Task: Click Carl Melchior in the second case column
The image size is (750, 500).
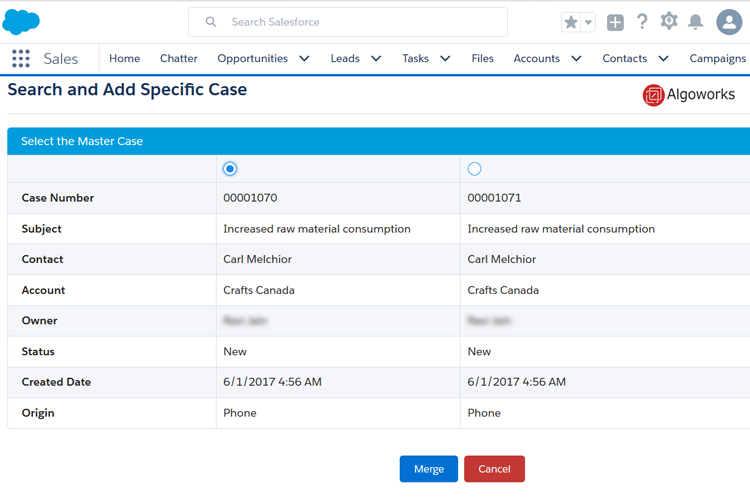Action: (x=502, y=259)
